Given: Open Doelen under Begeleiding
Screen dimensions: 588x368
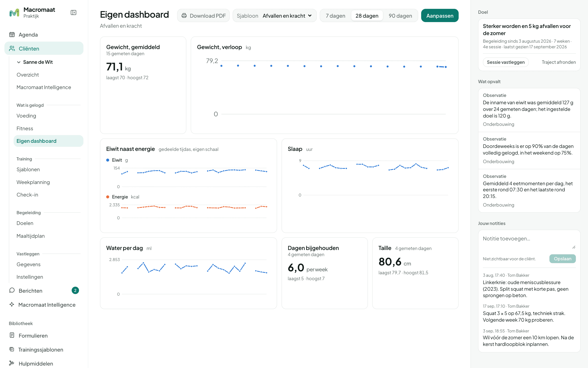Looking at the screenshot, I should 49,223.
